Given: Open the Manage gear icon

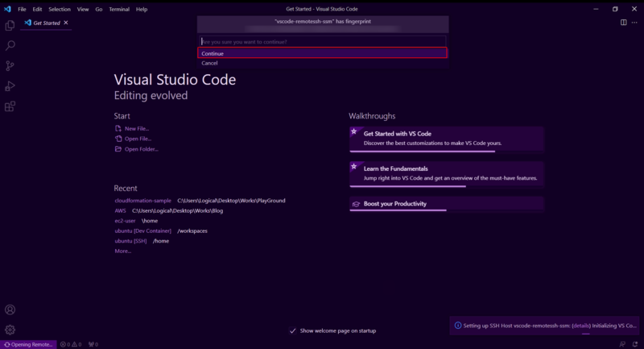Looking at the screenshot, I should [x=10, y=330].
